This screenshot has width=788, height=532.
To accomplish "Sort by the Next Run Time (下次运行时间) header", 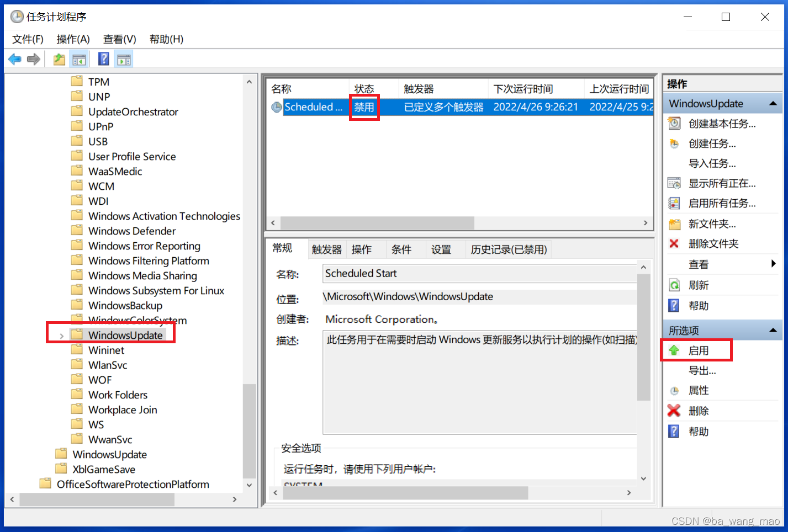I will pyautogui.click(x=536, y=89).
